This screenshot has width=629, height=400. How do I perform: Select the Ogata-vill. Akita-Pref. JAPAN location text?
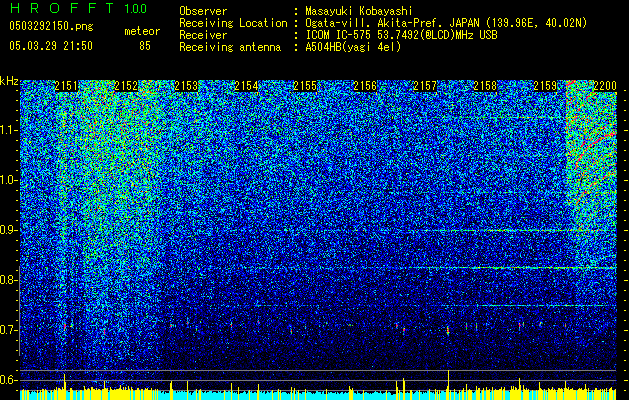point(446,23)
